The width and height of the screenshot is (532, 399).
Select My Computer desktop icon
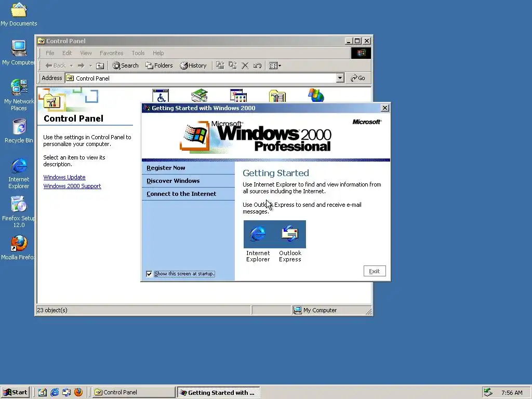click(x=19, y=52)
